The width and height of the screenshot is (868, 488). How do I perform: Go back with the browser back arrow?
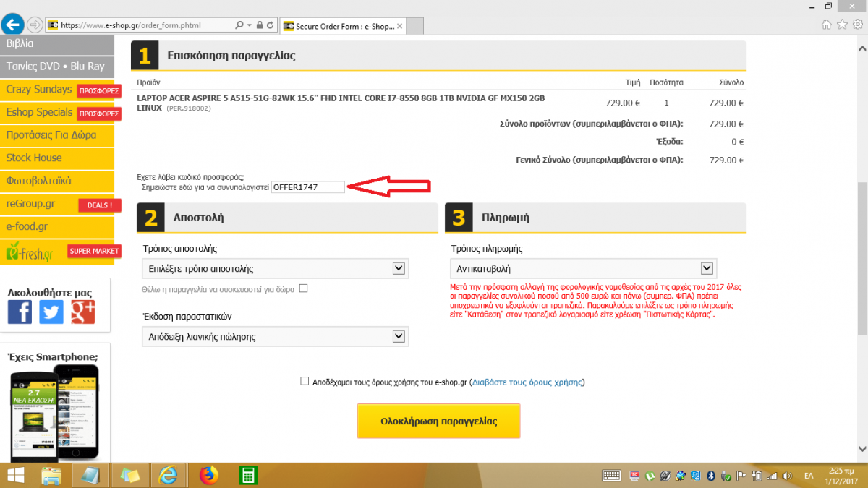point(14,25)
